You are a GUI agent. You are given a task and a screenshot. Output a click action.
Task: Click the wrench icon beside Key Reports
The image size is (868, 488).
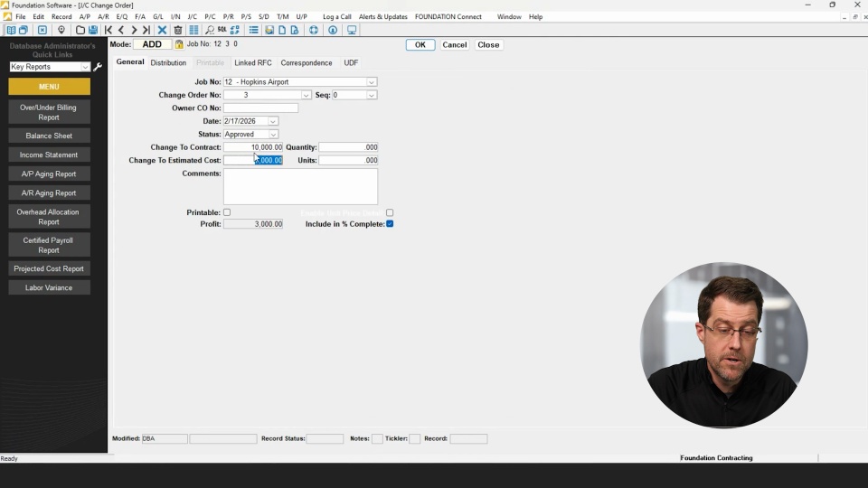tap(99, 67)
